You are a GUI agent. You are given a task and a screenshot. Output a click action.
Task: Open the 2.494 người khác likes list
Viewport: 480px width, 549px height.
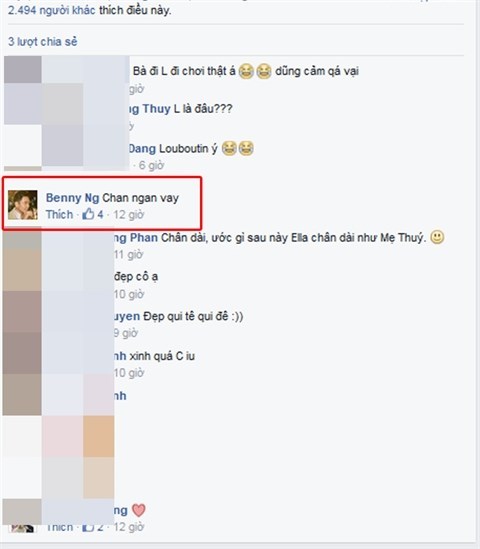tap(51, 10)
